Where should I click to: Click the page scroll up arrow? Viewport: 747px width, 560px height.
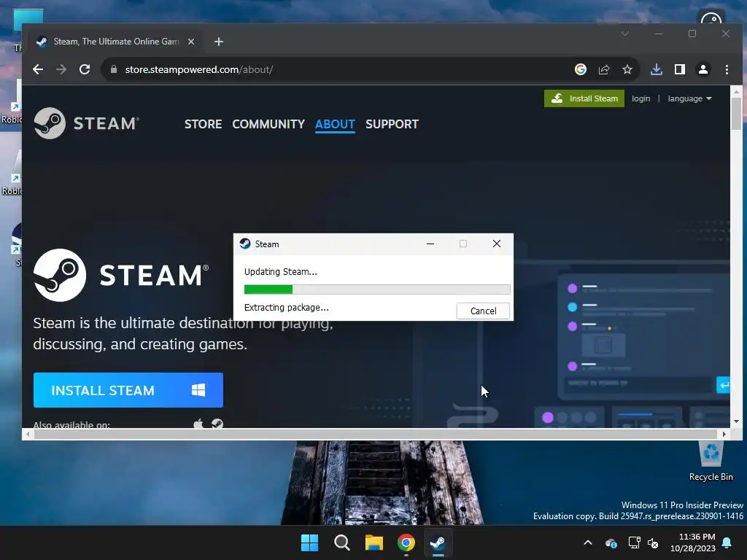pos(737,91)
